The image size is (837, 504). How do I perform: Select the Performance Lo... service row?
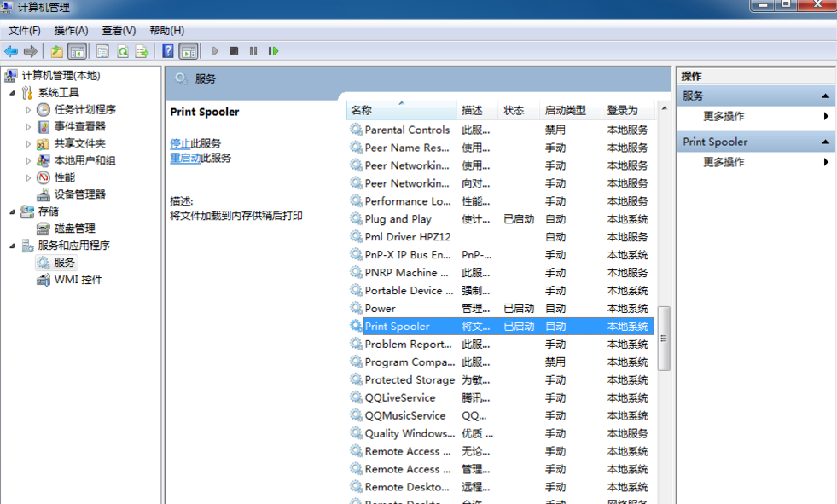click(x=501, y=201)
